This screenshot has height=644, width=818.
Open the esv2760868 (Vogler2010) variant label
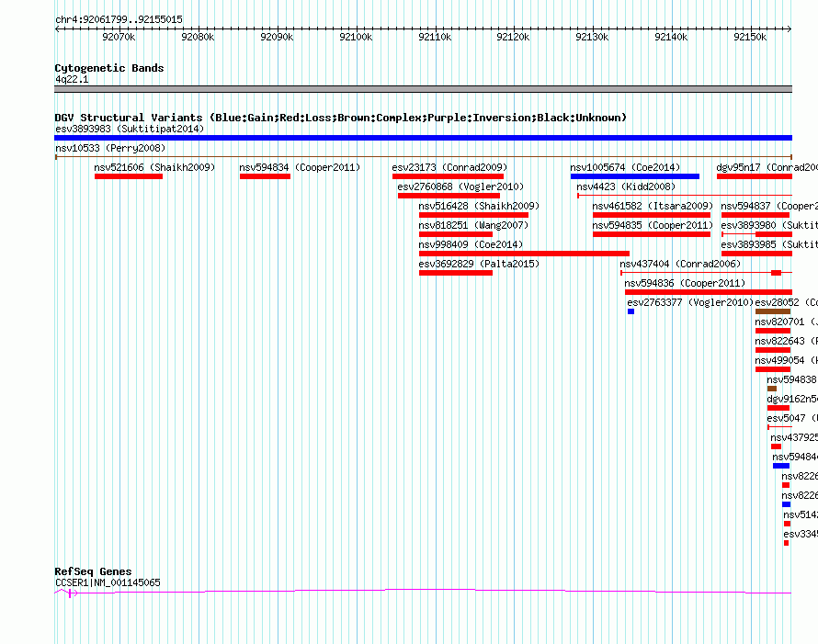tap(460, 186)
